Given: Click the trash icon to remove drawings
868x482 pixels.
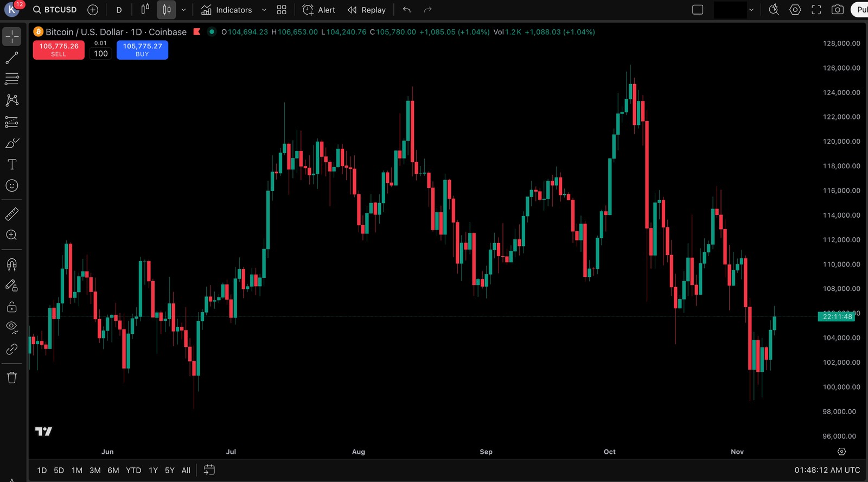Looking at the screenshot, I should pyautogui.click(x=12, y=378).
